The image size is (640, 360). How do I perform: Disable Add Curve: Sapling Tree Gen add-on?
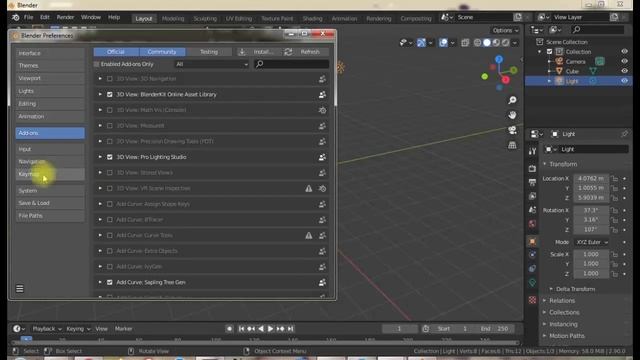pos(109,282)
